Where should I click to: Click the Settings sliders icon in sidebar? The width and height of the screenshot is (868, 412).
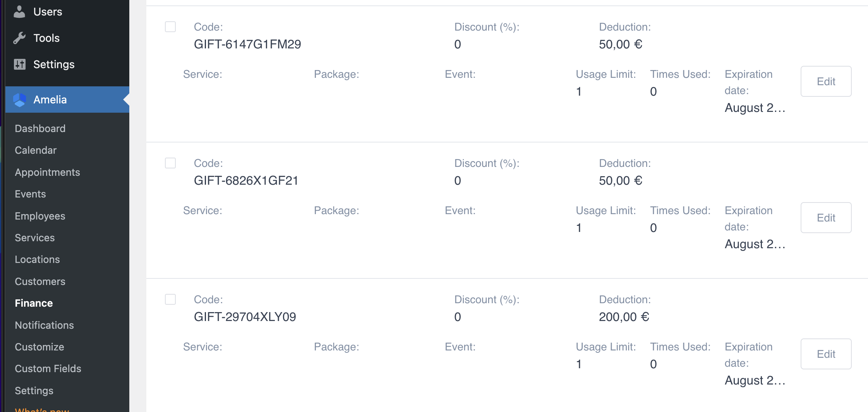click(x=19, y=64)
